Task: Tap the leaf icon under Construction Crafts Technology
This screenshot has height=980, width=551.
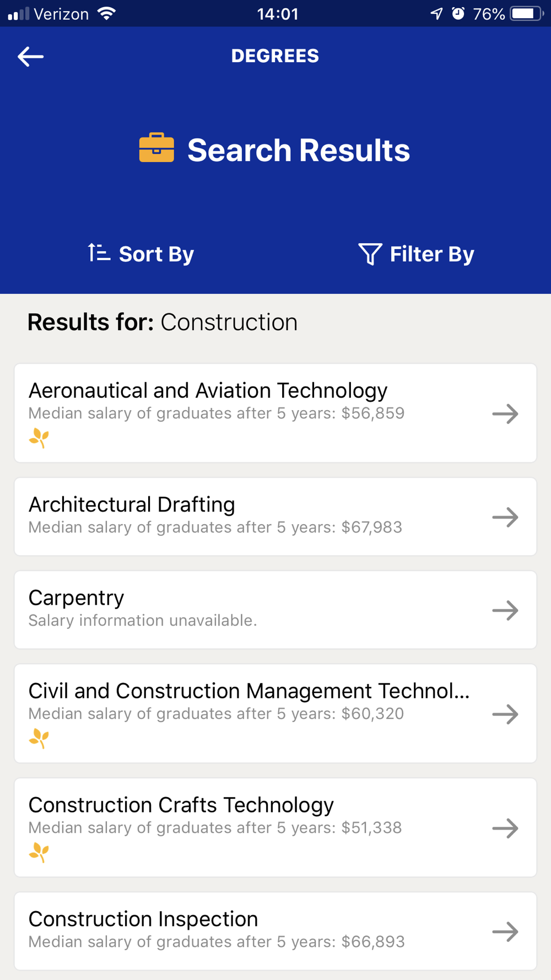Action: [39, 853]
